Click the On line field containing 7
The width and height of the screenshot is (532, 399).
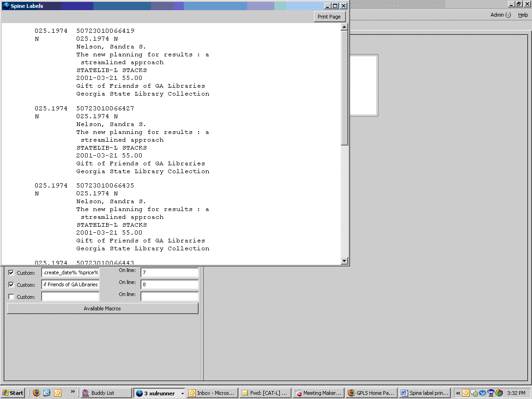(169, 272)
